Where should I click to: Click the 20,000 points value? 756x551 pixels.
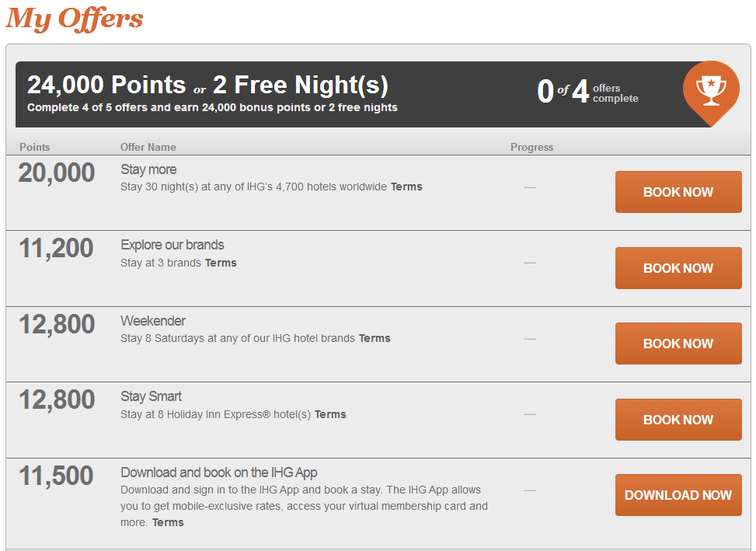(x=57, y=173)
